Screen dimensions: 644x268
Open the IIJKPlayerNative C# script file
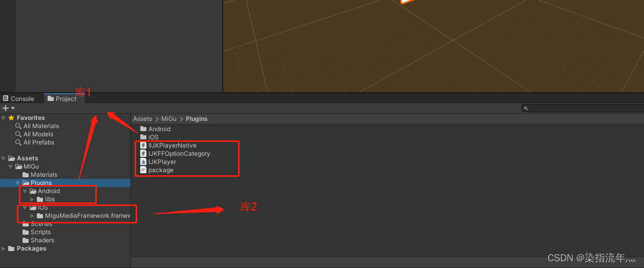pyautogui.click(x=172, y=146)
